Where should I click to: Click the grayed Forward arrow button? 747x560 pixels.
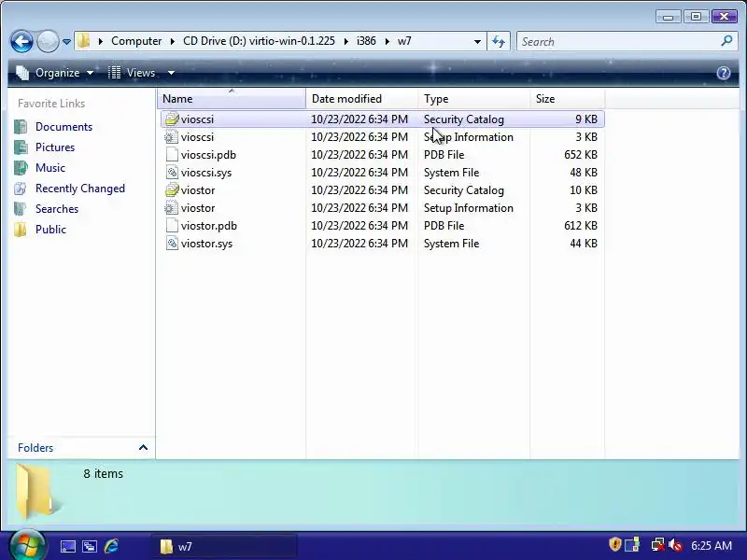coord(48,41)
